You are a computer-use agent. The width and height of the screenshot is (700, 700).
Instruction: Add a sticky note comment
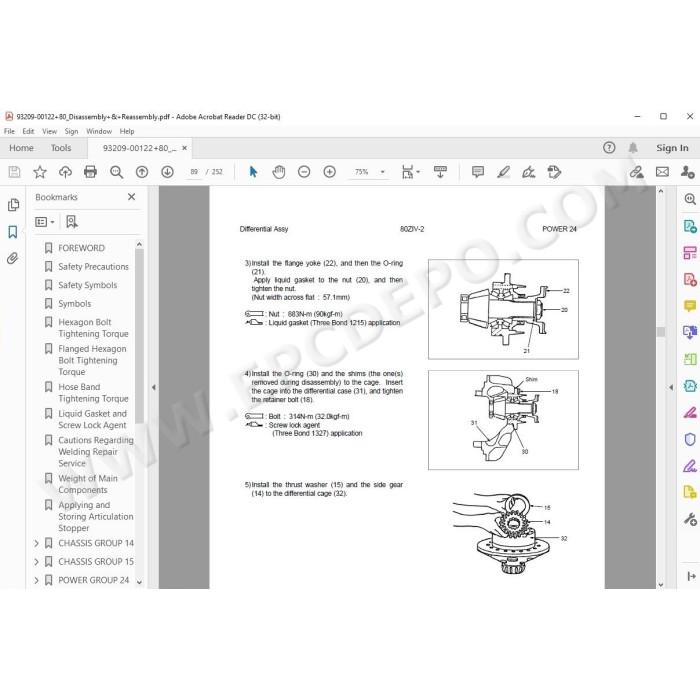(478, 172)
